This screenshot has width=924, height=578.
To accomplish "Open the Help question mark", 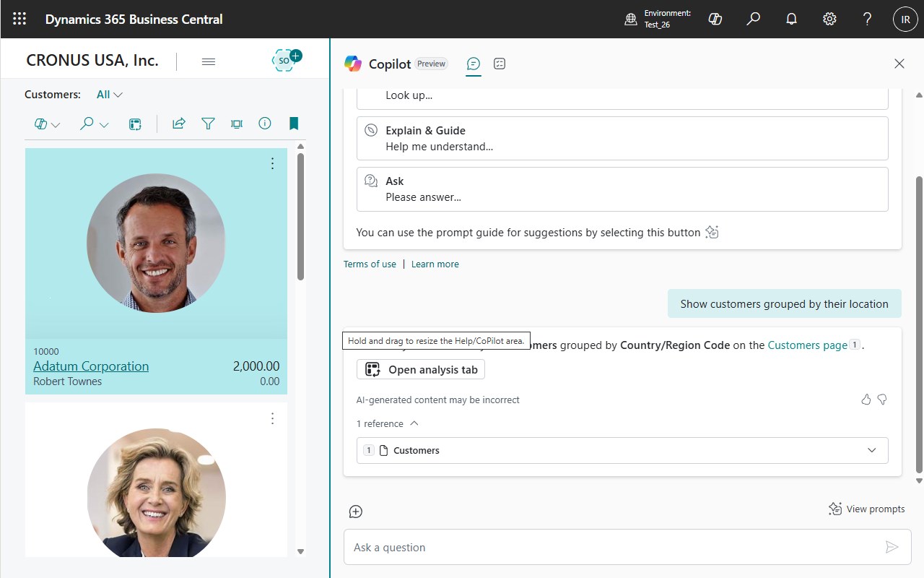I will pos(868,19).
